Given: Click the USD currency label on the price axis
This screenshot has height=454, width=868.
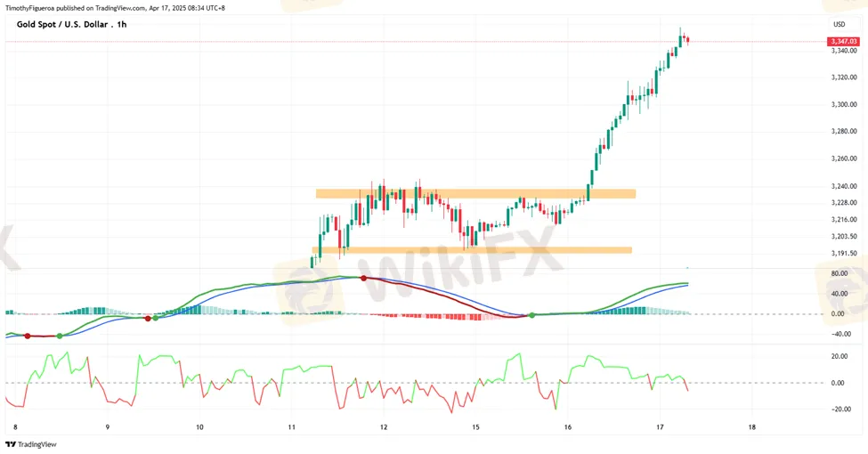Looking at the screenshot, I should click(840, 24).
